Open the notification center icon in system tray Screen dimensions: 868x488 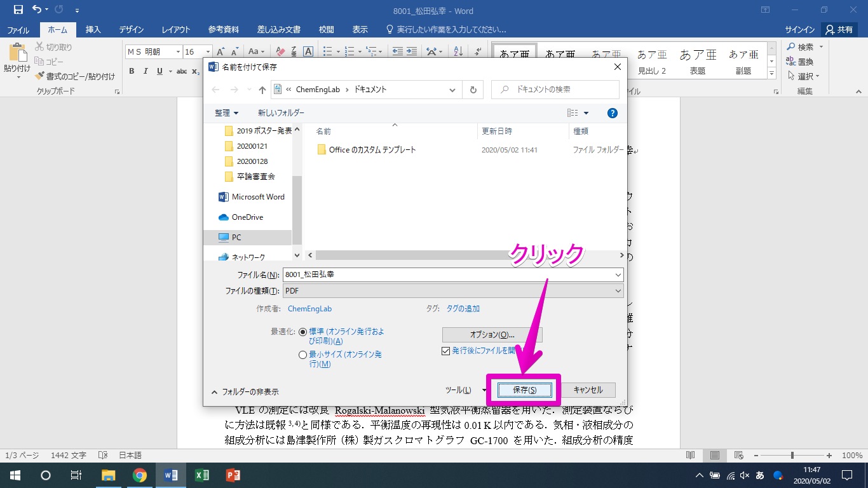click(x=846, y=475)
